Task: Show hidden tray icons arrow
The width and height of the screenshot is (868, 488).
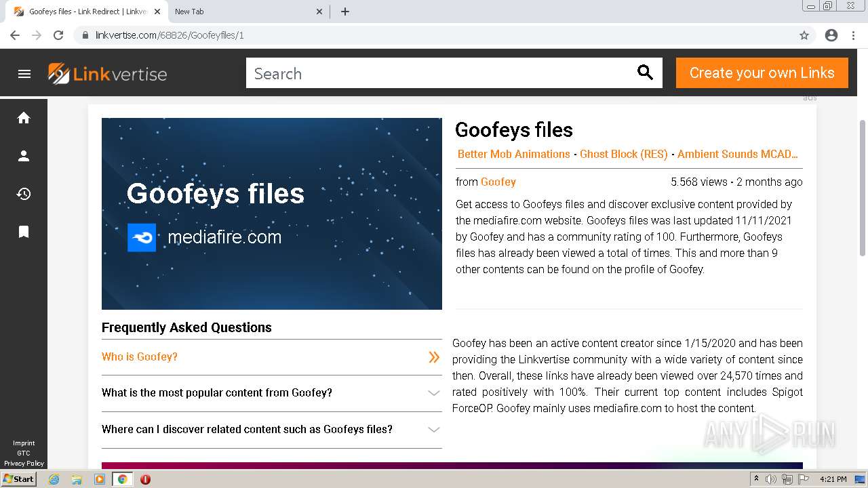Action: 756,479
